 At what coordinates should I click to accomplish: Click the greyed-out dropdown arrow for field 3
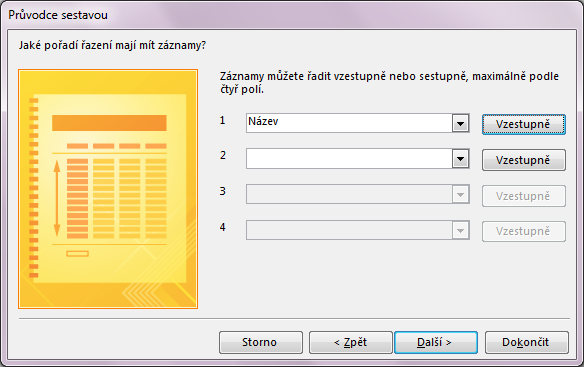(460, 194)
